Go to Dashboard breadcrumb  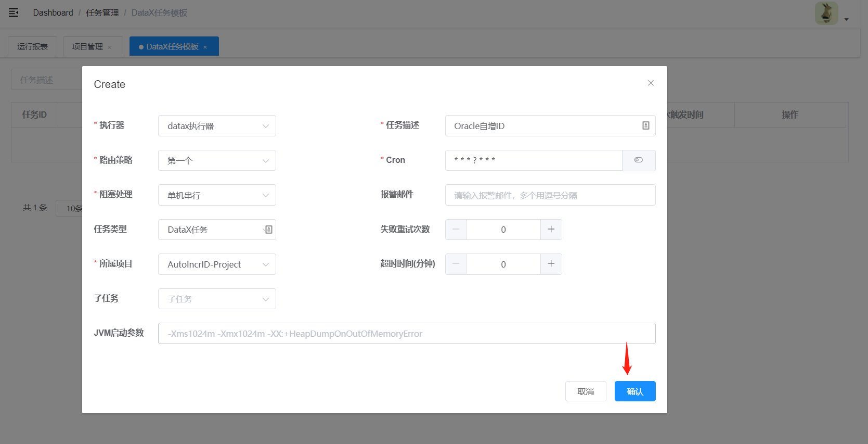(53, 12)
